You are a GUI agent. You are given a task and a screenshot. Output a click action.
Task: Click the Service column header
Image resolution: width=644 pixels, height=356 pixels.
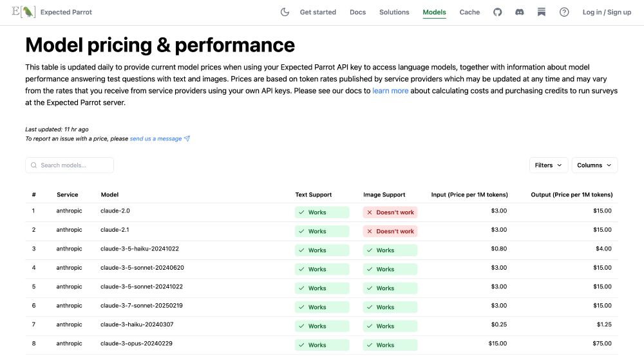point(68,194)
